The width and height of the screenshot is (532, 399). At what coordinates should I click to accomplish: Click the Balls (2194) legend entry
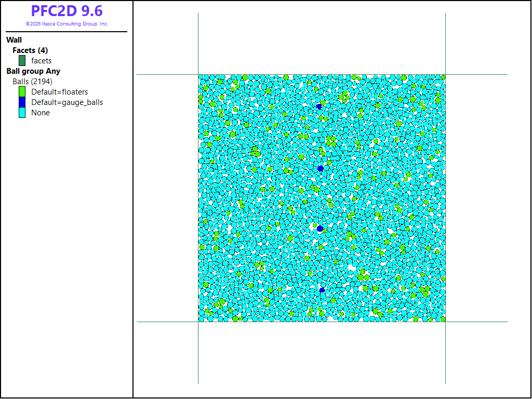pos(33,82)
